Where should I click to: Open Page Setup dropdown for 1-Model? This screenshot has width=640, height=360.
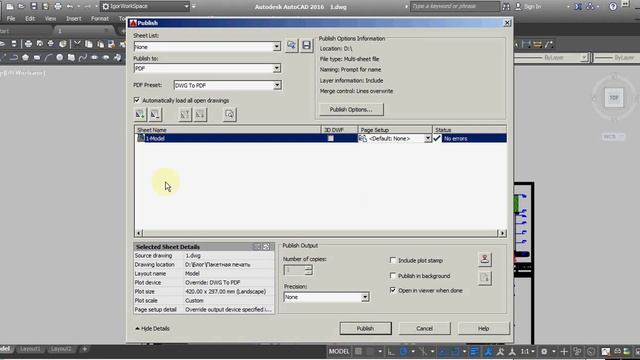click(x=427, y=139)
